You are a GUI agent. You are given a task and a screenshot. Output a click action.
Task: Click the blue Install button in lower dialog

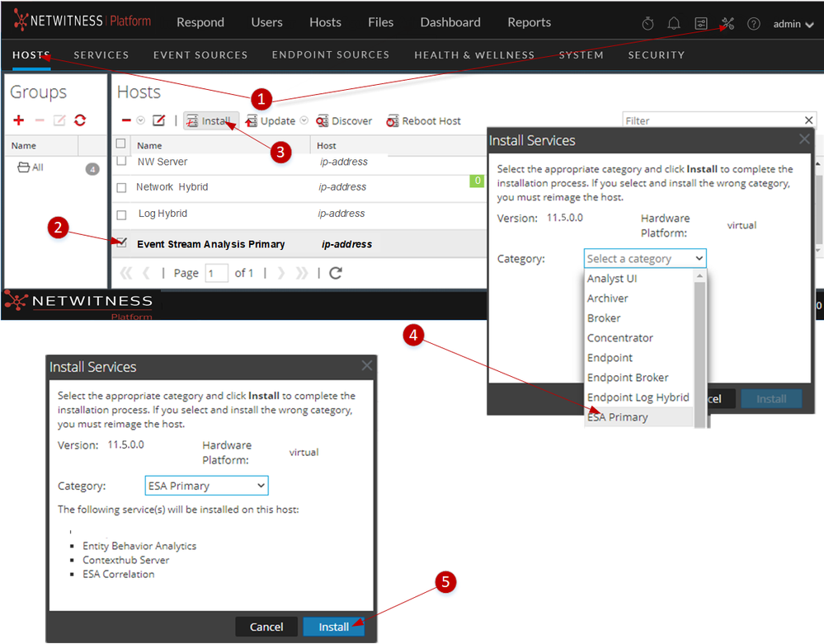pos(334,627)
